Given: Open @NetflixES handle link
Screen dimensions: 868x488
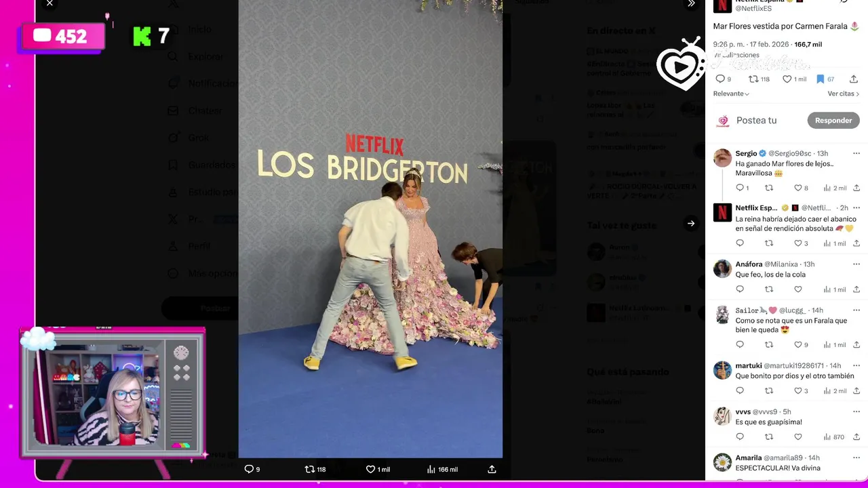Looking at the screenshot, I should (753, 9).
